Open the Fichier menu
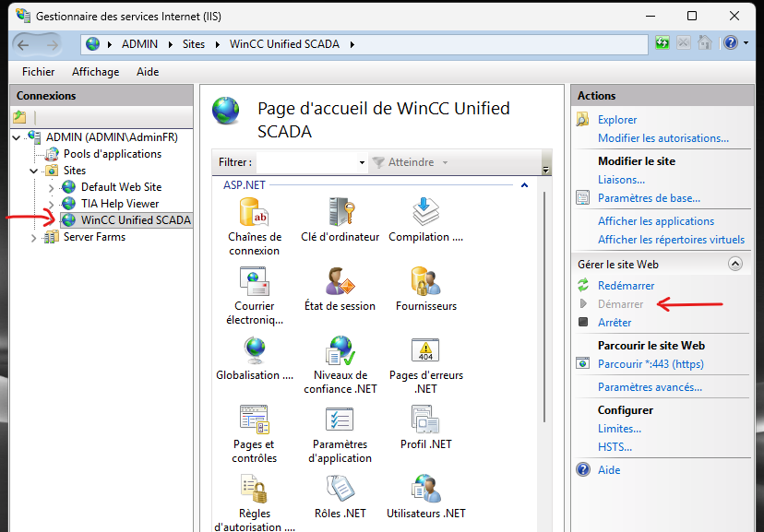This screenshot has width=764, height=532. tap(38, 72)
